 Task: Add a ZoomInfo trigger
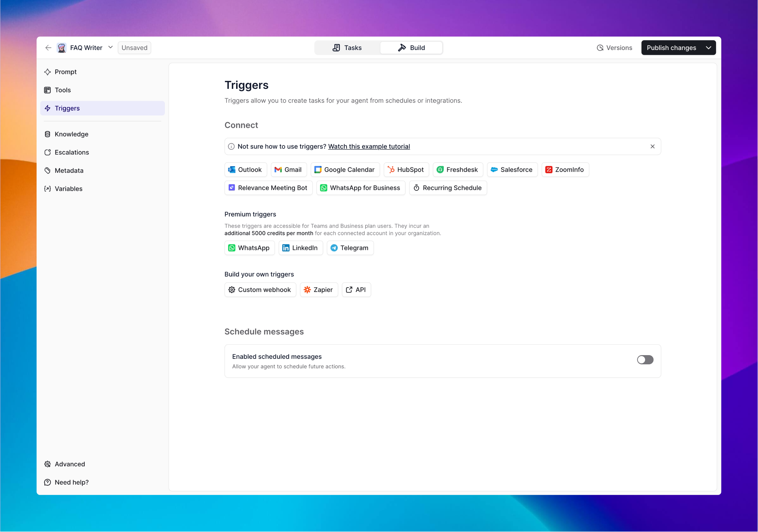(565, 170)
